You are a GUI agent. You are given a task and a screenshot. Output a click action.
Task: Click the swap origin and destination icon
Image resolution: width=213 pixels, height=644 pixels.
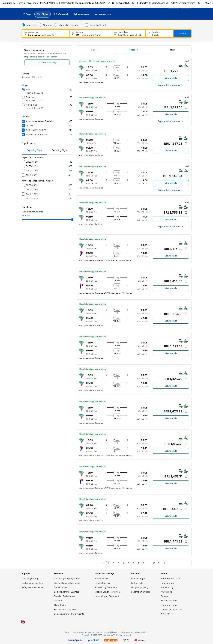[x=67, y=33]
